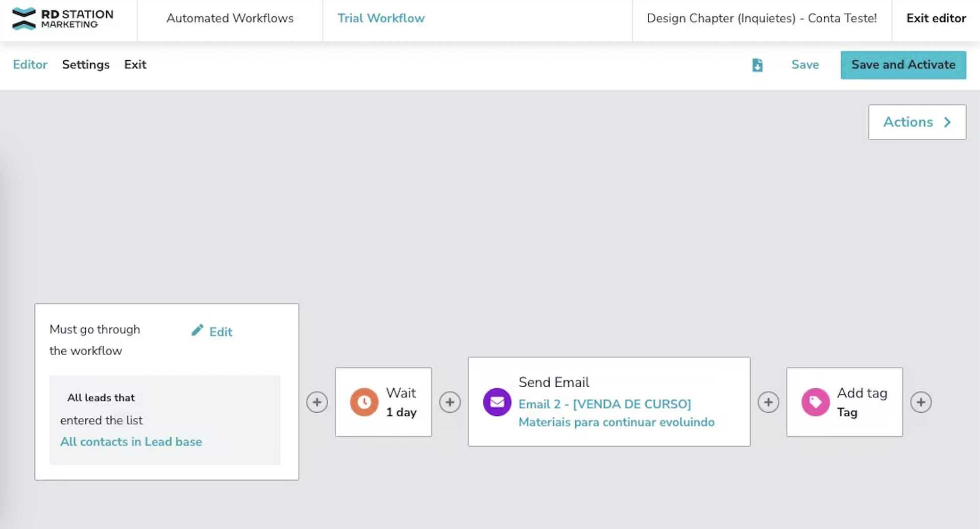This screenshot has width=980, height=529.
Task: Switch to the Settings menu item
Action: pyautogui.click(x=86, y=65)
